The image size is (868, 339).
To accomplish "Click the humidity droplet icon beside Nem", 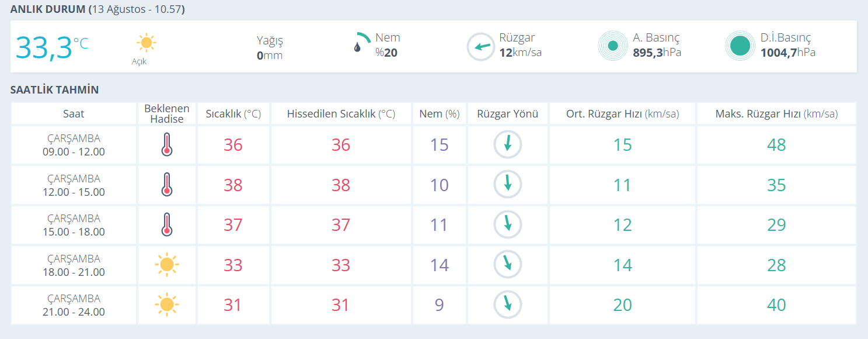I will pyautogui.click(x=358, y=46).
